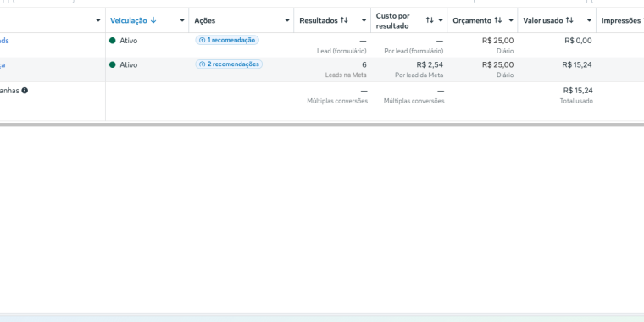Viewport: 644px width, 322px height.
Task: Click the R$ 0,00 valor usado cell
Action: pos(578,41)
